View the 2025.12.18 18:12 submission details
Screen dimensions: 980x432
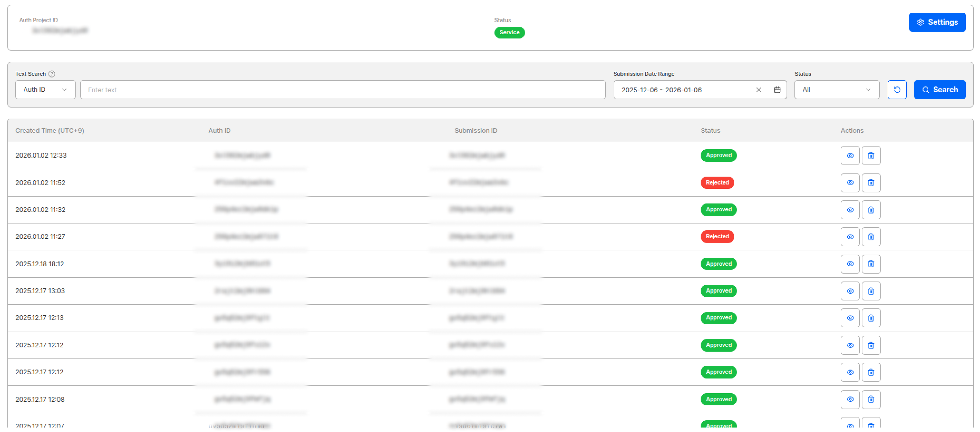[850, 264]
